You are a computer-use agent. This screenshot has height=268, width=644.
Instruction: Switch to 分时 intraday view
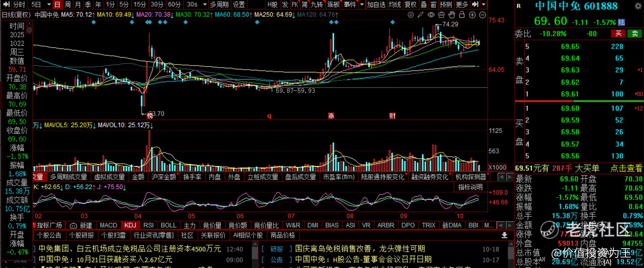[x=19, y=4]
